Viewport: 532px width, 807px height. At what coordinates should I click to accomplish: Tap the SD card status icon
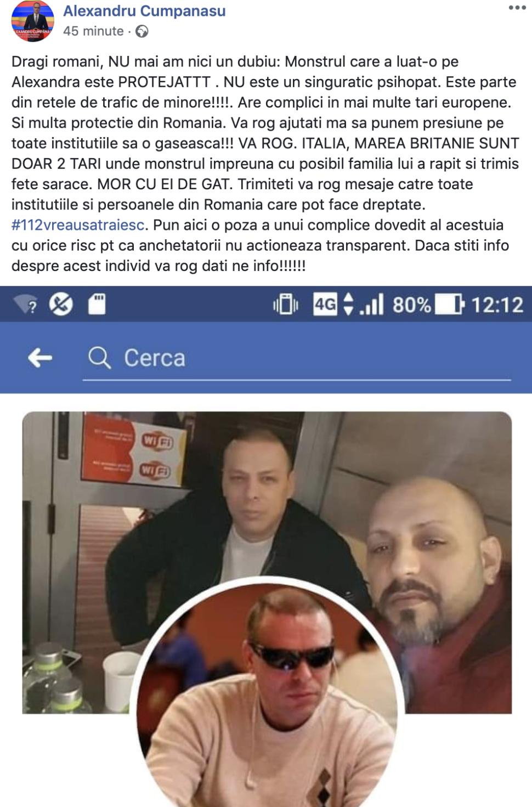click(x=97, y=304)
